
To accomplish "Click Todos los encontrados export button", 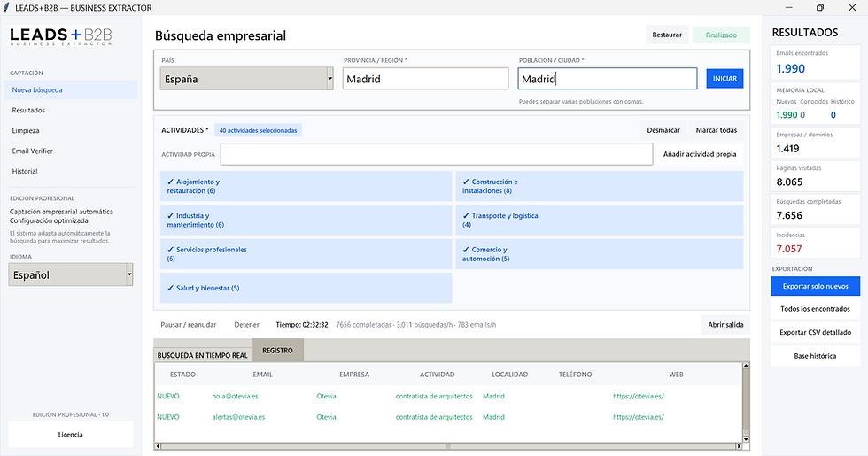I will [x=816, y=309].
